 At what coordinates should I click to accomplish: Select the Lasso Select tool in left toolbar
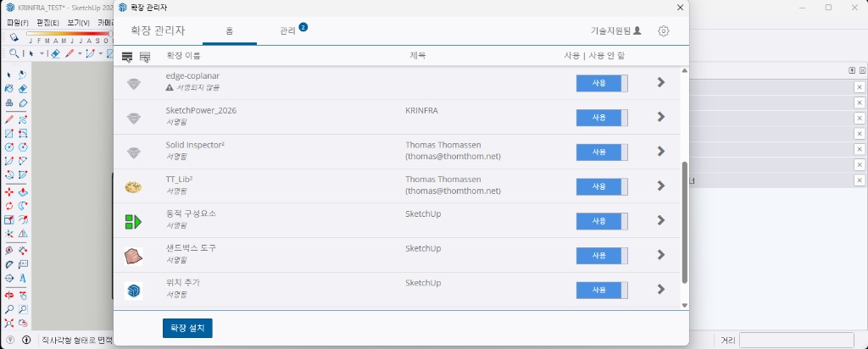coord(23,74)
